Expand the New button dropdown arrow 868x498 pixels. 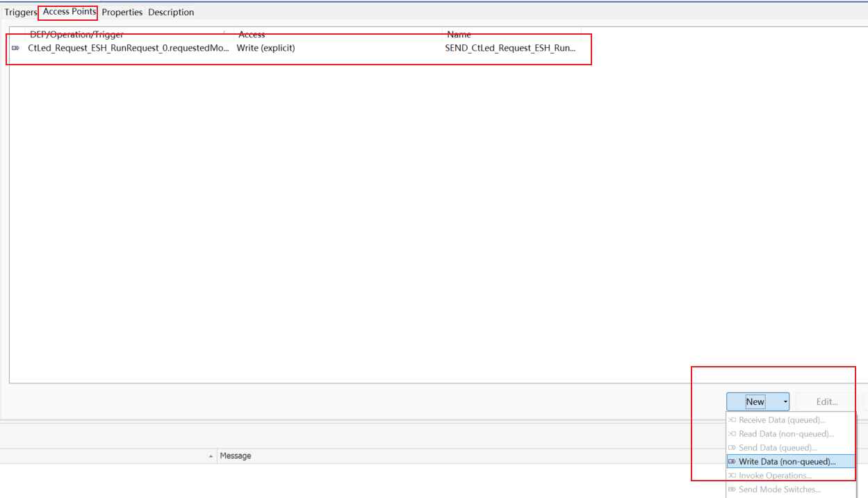coord(785,401)
